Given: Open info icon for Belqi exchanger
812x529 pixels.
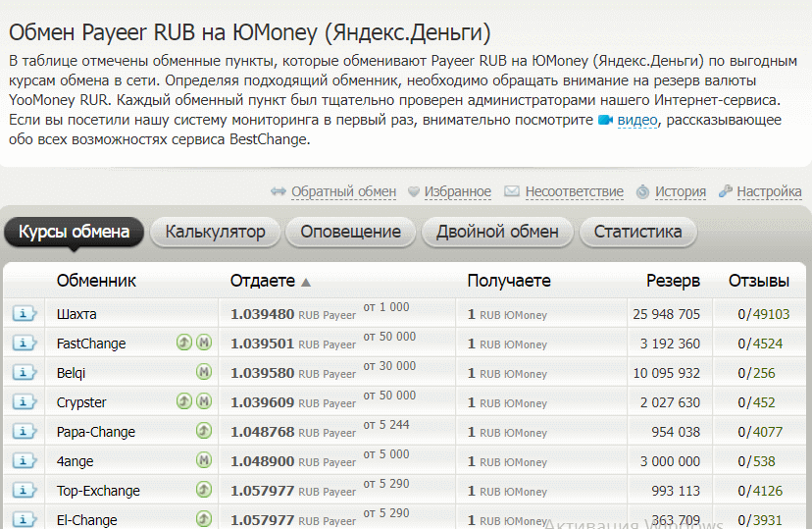Looking at the screenshot, I should tap(25, 373).
